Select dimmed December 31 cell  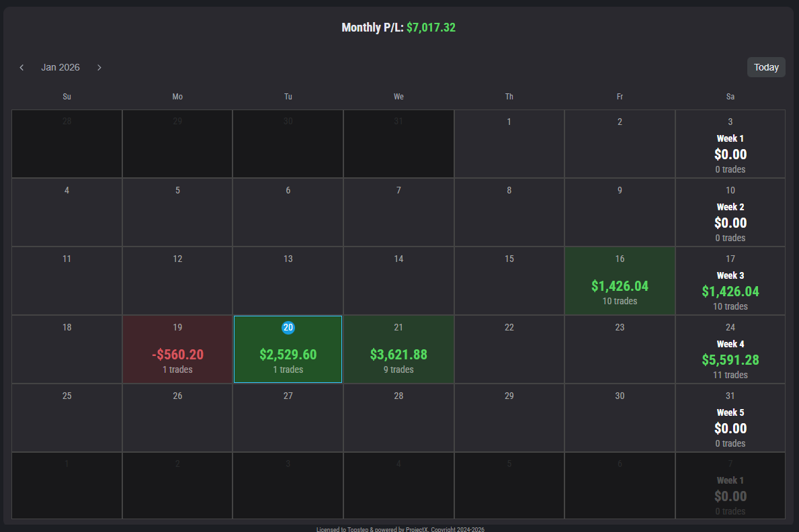click(398, 144)
